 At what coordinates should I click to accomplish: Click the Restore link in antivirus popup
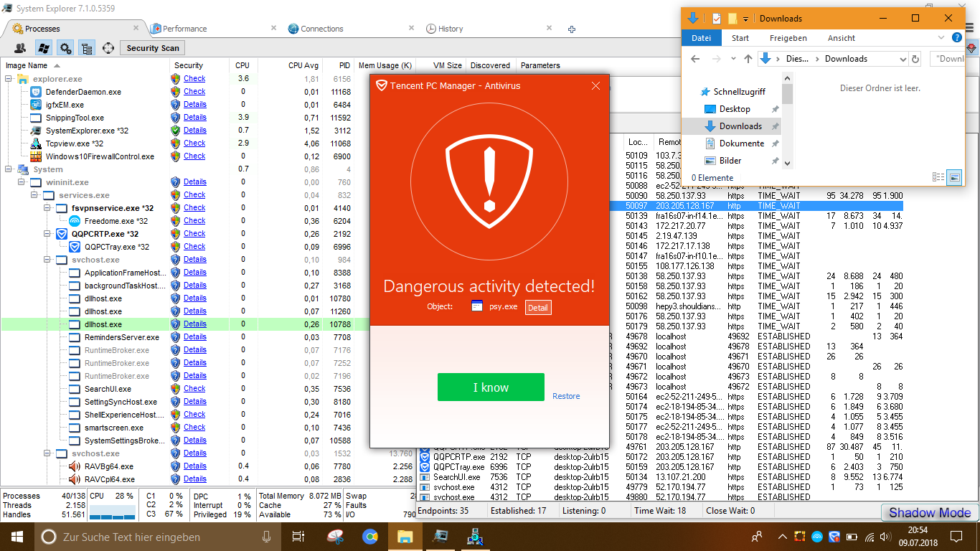[566, 396]
